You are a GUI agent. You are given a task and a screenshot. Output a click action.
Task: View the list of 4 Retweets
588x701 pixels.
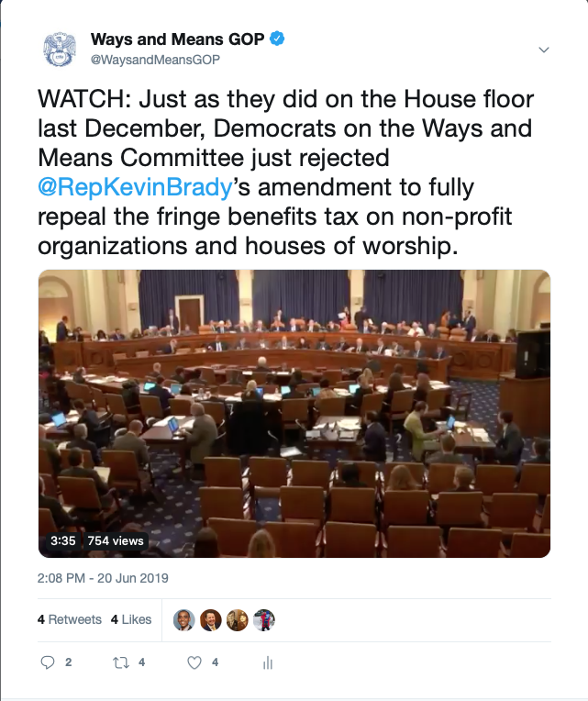[x=70, y=620]
